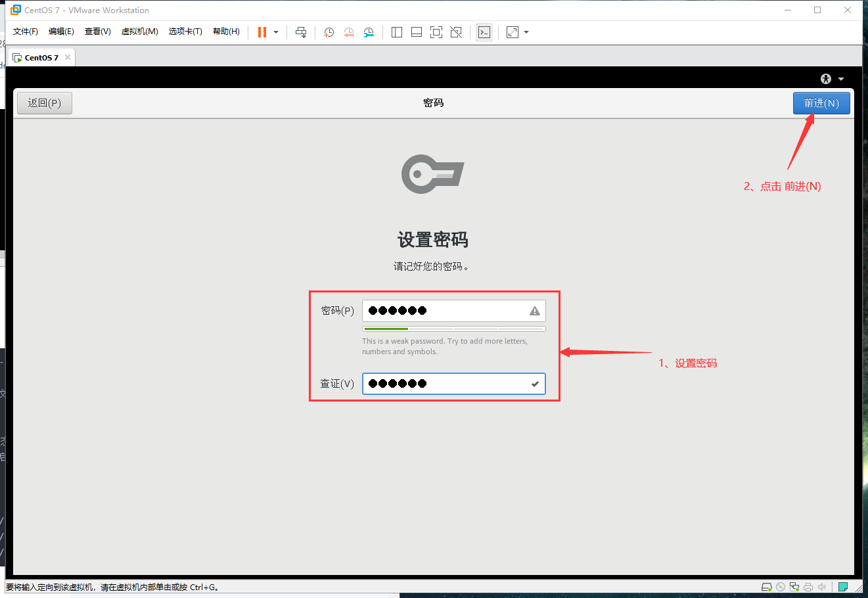
Task: Click the stretch guest display icon
Action: click(513, 32)
